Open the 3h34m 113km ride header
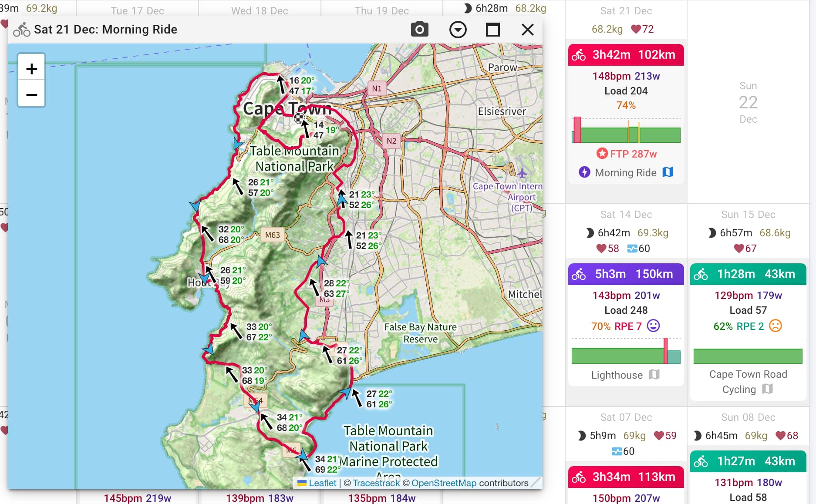The width and height of the screenshot is (816, 504). pyautogui.click(x=626, y=477)
